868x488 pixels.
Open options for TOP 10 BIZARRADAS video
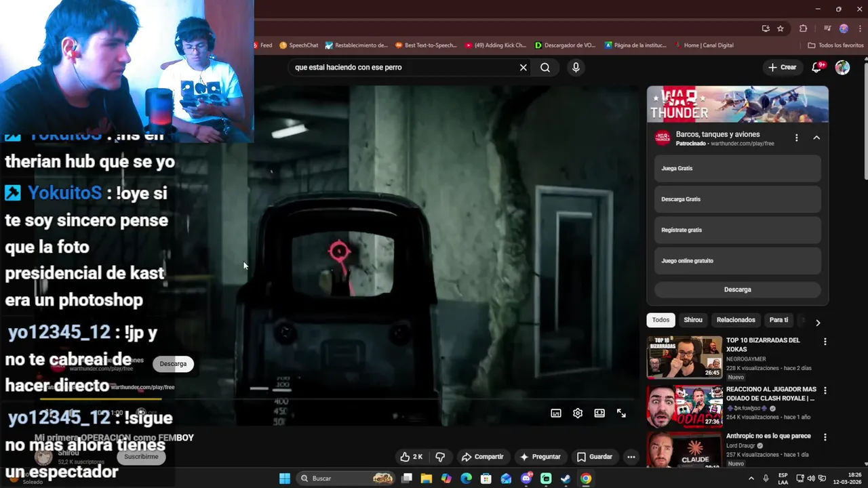point(825,342)
